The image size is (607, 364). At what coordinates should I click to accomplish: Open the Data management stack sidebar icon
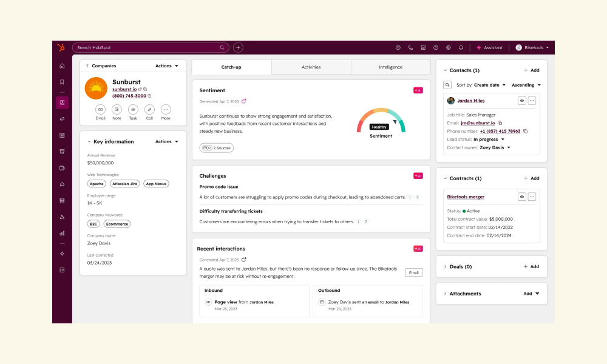(62, 201)
